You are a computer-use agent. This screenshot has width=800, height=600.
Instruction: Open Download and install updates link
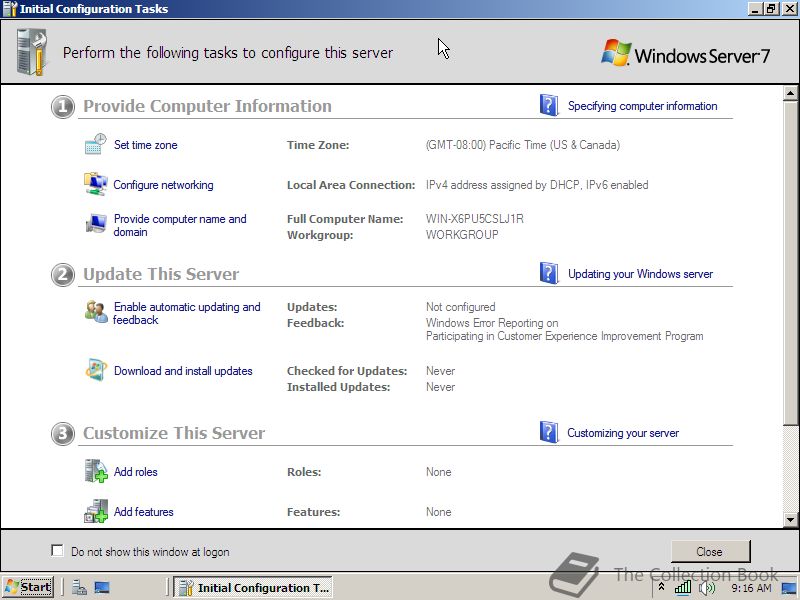183,371
